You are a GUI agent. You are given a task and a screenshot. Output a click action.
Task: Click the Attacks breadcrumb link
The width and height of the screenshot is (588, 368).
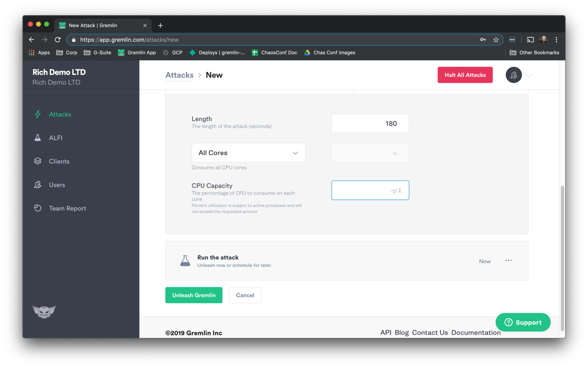tap(179, 75)
